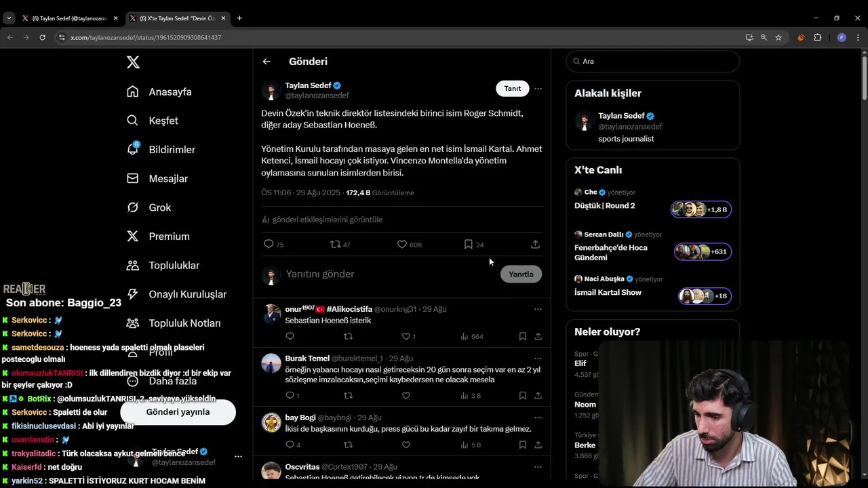Open more options menu on Taylan Sedef's post
The height and width of the screenshot is (488, 868).
coord(538,89)
